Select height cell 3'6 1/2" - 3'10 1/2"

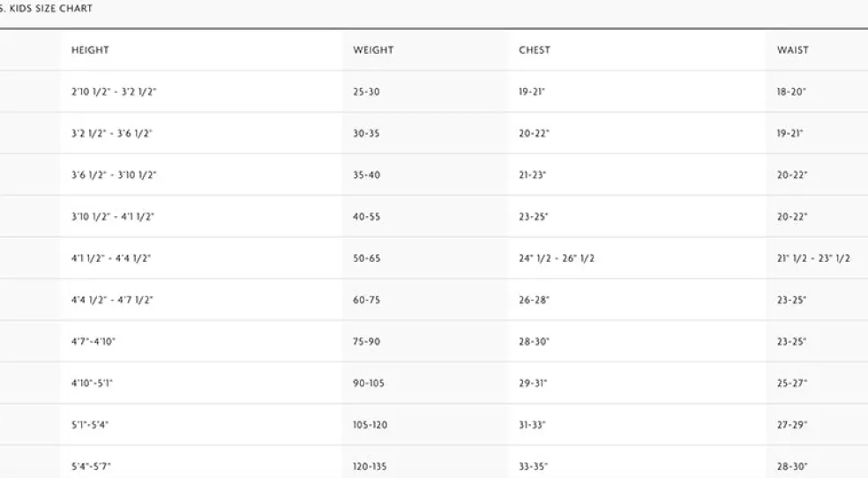pyautogui.click(x=114, y=176)
